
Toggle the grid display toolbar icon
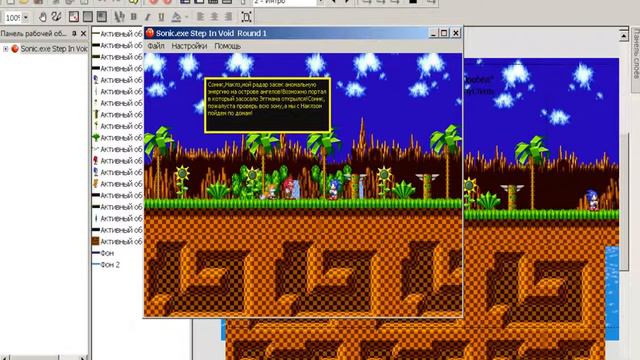click(x=88, y=17)
